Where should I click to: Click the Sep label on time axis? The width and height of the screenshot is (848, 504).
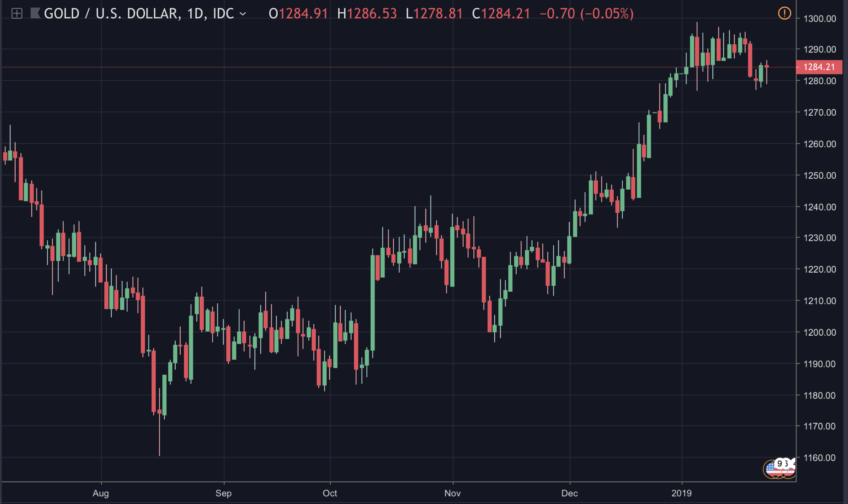pos(224,493)
